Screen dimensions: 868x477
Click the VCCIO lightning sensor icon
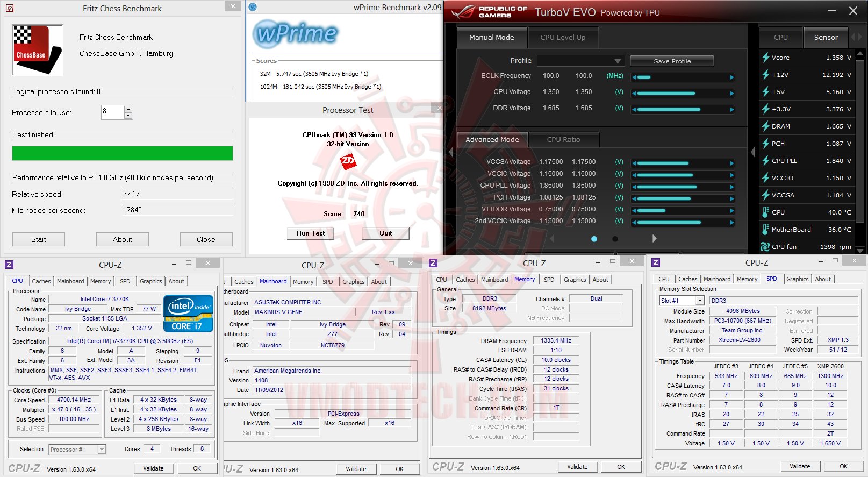[765, 178]
